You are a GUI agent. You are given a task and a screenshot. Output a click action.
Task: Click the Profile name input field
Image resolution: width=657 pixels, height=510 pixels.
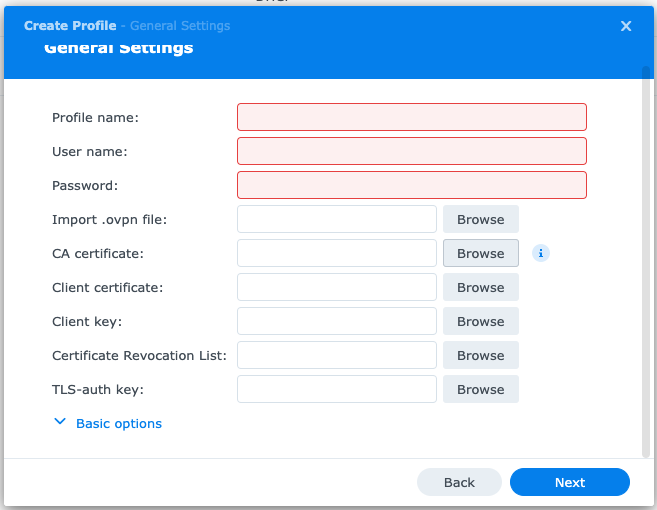[411, 117]
